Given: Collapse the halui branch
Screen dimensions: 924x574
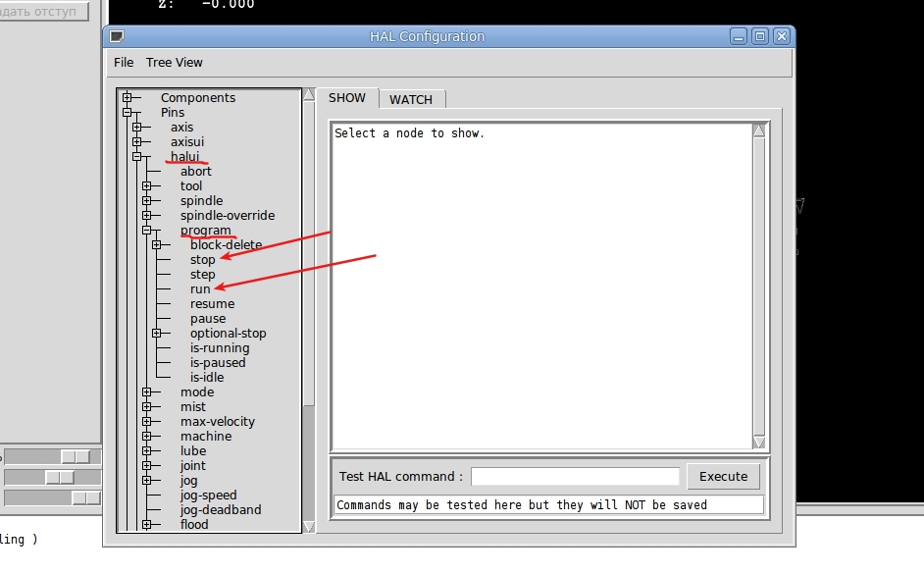Looking at the screenshot, I should pos(137,156).
